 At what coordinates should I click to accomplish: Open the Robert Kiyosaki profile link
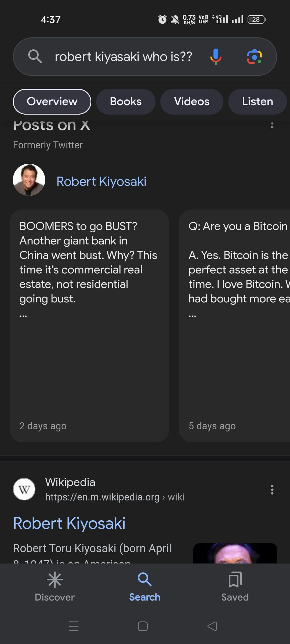tap(101, 181)
